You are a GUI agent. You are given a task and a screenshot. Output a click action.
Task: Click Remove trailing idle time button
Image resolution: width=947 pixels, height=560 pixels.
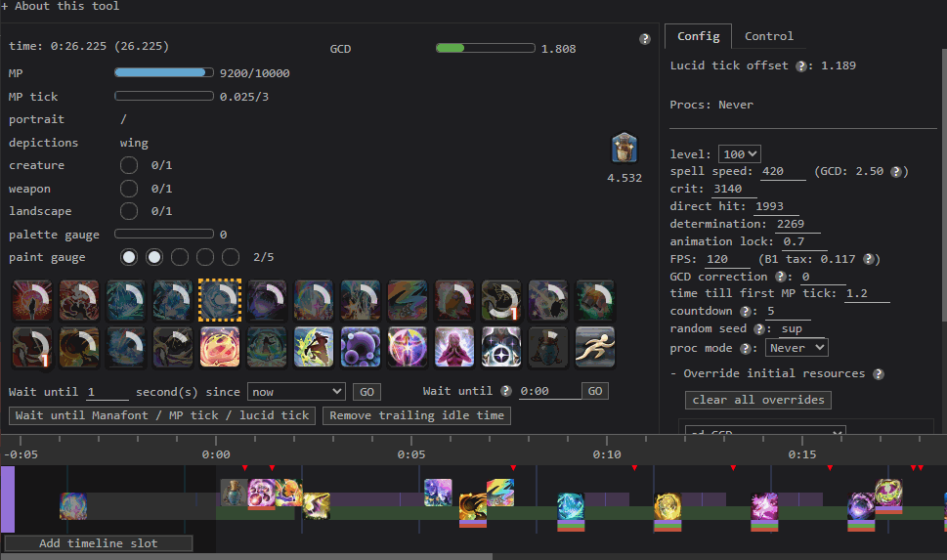[x=417, y=415]
